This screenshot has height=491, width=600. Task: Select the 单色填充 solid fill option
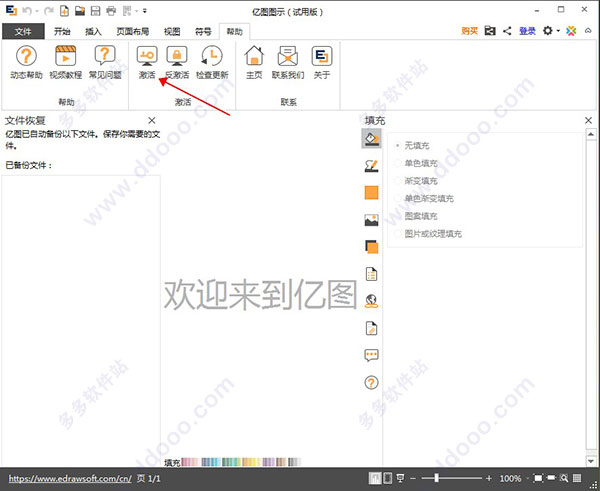point(416,163)
